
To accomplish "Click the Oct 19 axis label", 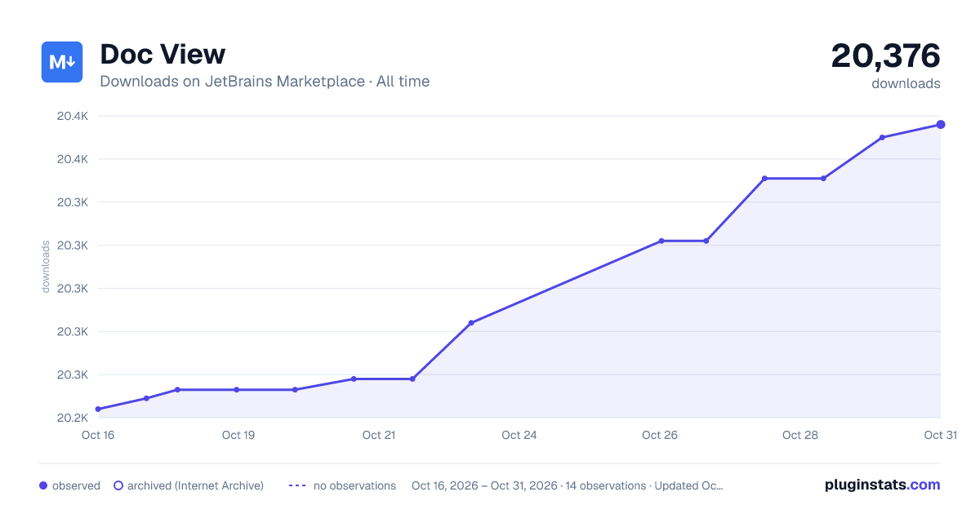I will (x=238, y=435).
